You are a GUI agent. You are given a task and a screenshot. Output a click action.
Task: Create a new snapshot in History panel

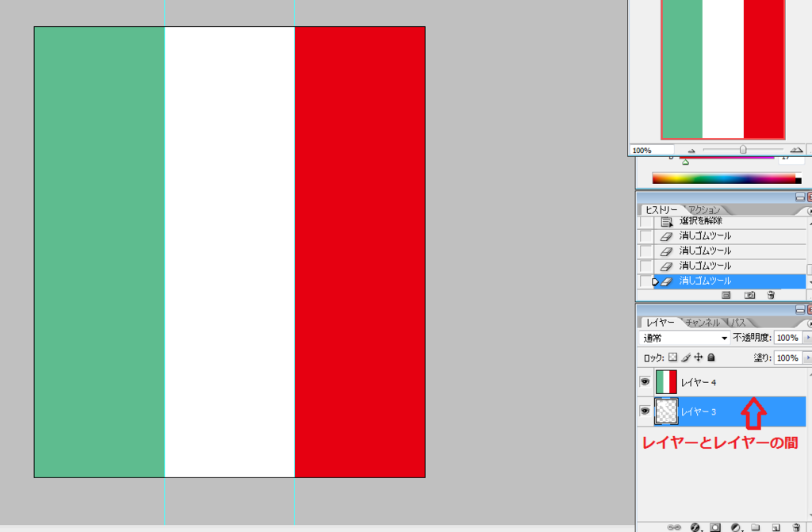click(x=749, y=295)
